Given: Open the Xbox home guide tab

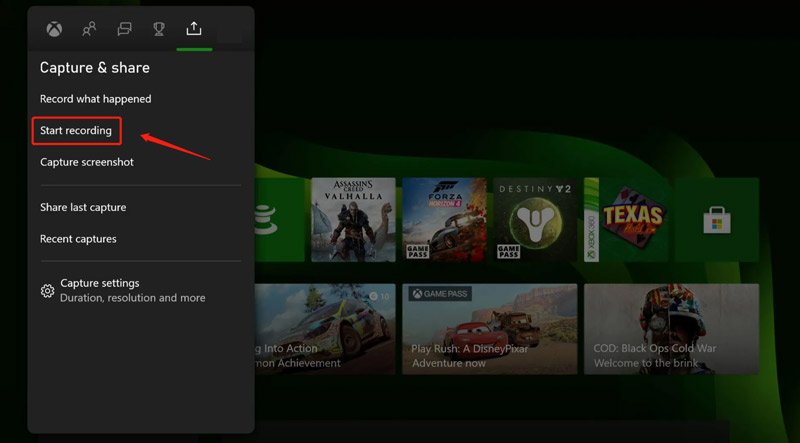Looking at the screenshot, I should point(55,29).
